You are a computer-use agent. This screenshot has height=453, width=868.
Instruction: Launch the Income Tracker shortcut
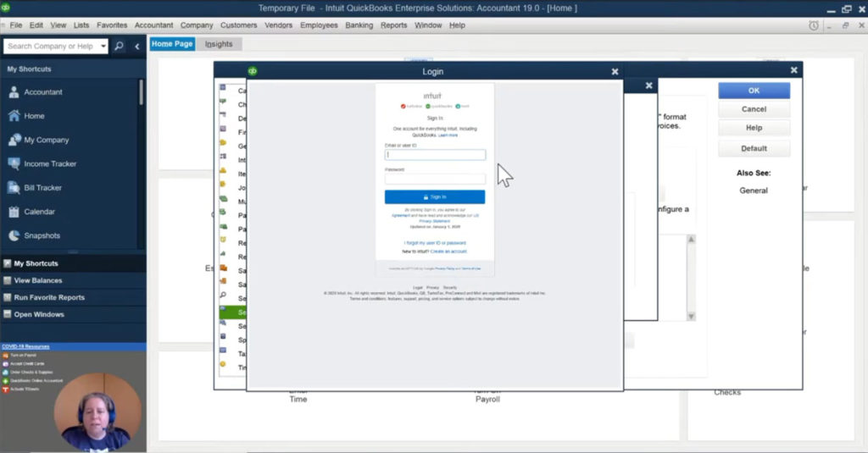point(14,163)
